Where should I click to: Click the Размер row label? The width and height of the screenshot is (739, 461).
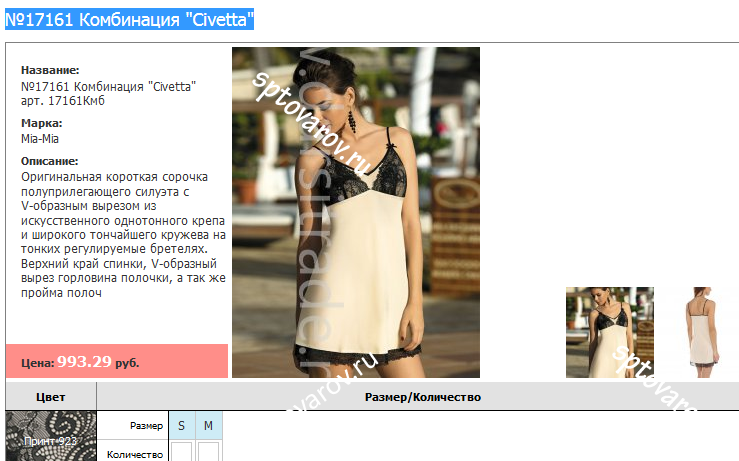pyautogui.click(x=146, y=426)
